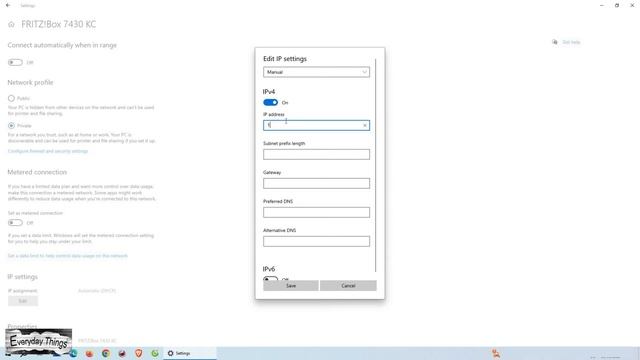Clear the IP address field with X
Viewport: 640px width, 360px height.
[364, 125]
